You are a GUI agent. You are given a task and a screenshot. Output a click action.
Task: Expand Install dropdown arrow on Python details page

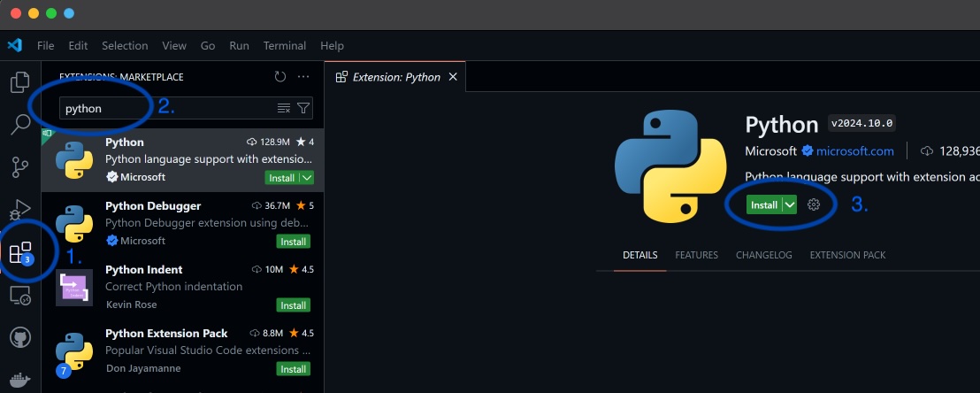(x=790, y=204)
